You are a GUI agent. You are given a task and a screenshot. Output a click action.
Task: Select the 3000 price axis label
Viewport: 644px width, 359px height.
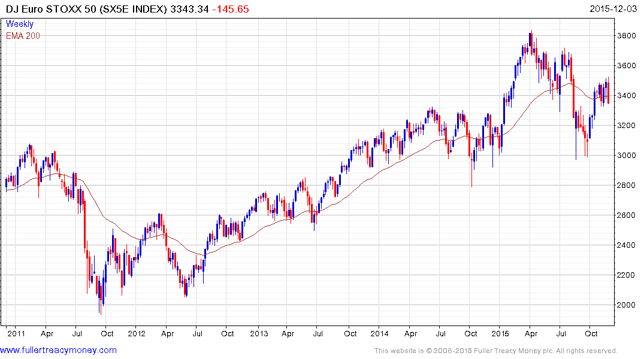(627, 156)
